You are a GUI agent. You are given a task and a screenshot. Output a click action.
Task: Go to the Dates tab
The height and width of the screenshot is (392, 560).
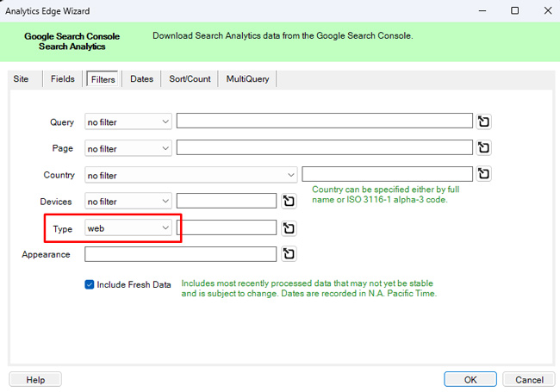[141, 79]
